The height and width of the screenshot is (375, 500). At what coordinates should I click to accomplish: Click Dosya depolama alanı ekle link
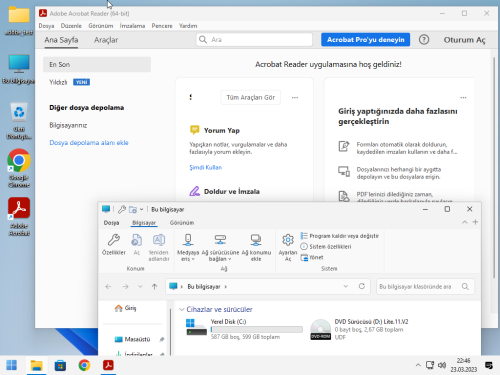89,143
